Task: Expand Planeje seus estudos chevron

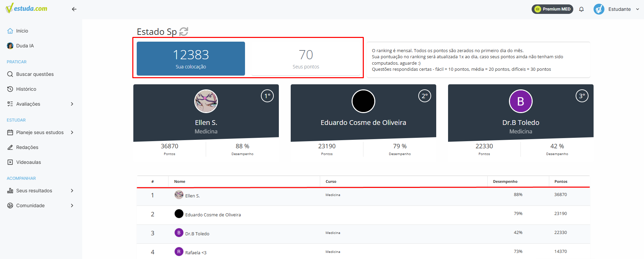Action: [x=72, y=132]
